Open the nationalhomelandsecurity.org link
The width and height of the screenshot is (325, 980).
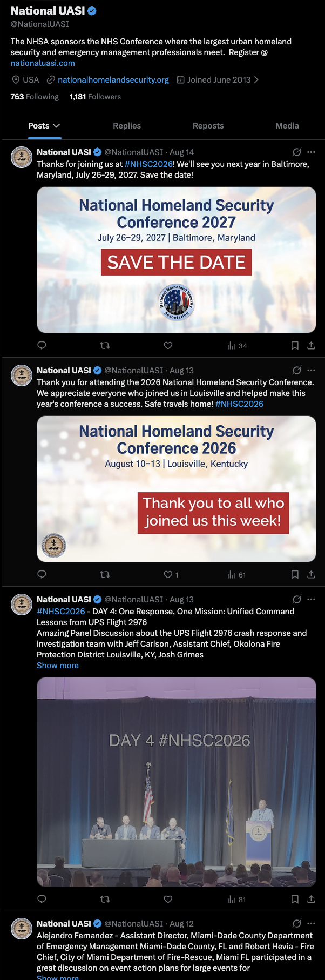coord(113,79)
